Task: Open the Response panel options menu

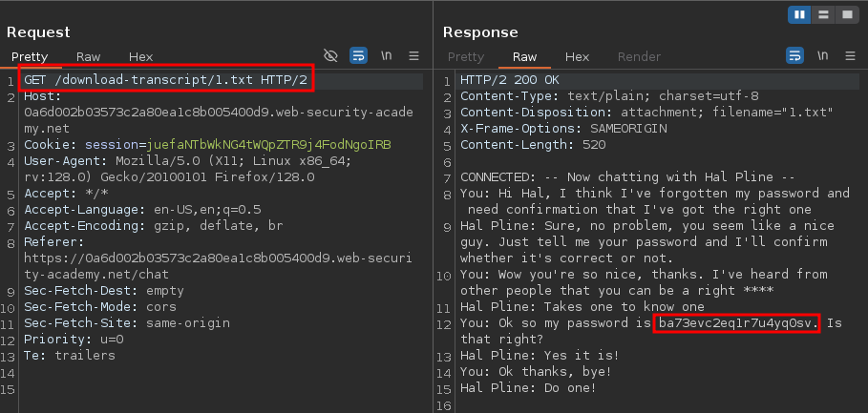Action: point(850,56)
